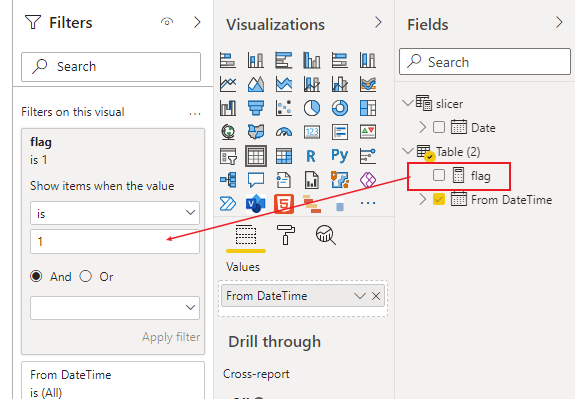The image size is (575, 399).
Task: Select the Waterfall chart visual
Action: coord(228,108)
